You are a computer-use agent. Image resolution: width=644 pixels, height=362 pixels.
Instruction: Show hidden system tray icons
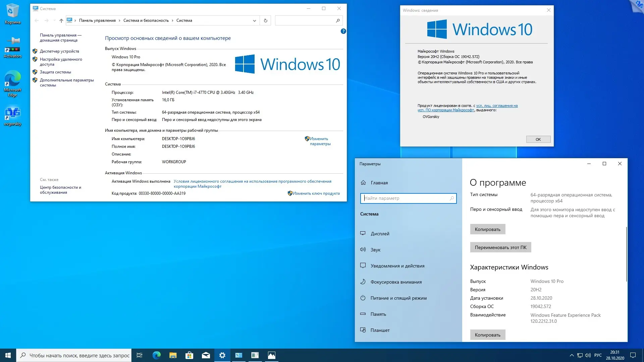click(x=572, y=355)
